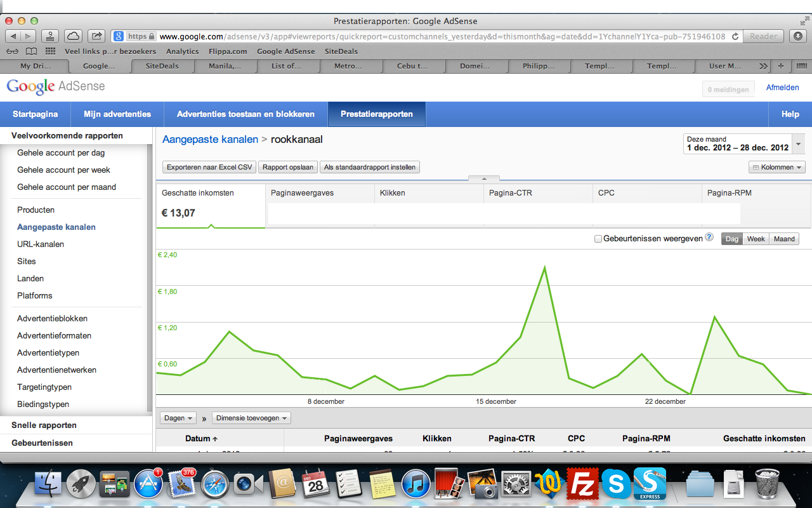Launch iTunes from the dock
The image size is (812, 508).
(416, 485)
